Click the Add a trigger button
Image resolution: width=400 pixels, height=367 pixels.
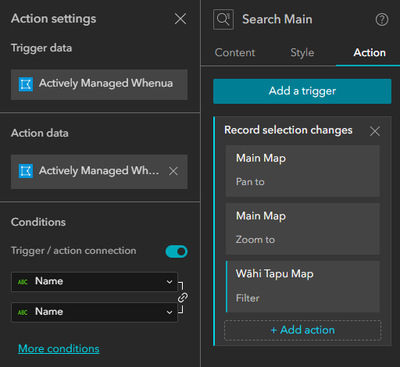point(302,91)
